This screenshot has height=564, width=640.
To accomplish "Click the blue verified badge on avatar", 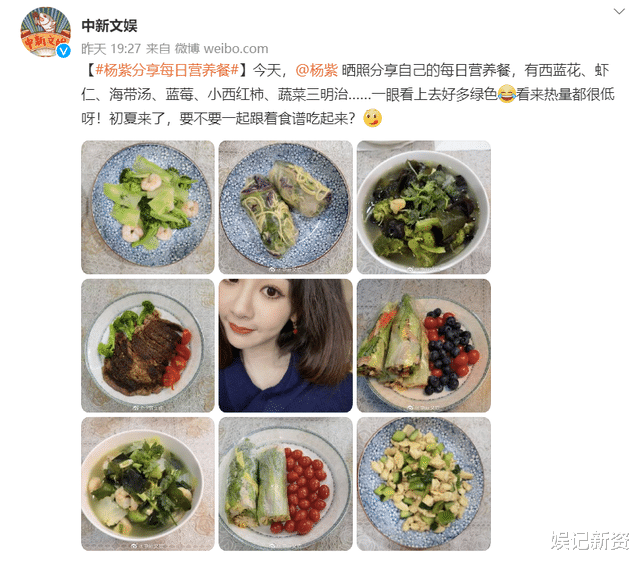I will tap(63, 51).
